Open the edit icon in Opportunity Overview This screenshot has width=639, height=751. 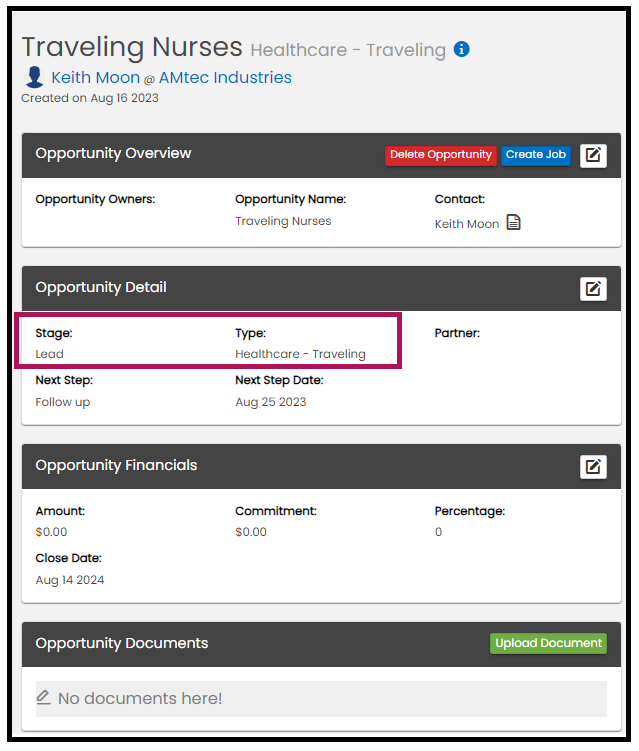(x=593, y=155)
